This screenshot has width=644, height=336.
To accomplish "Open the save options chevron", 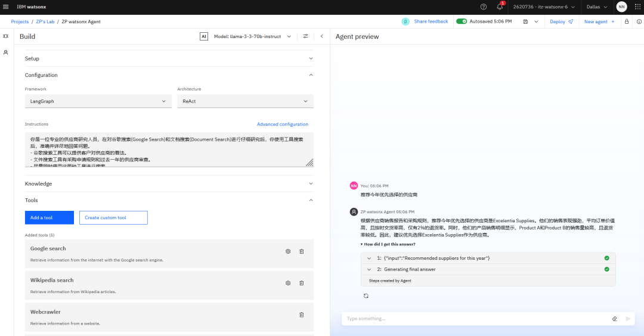I will click(x=536, y=21).
